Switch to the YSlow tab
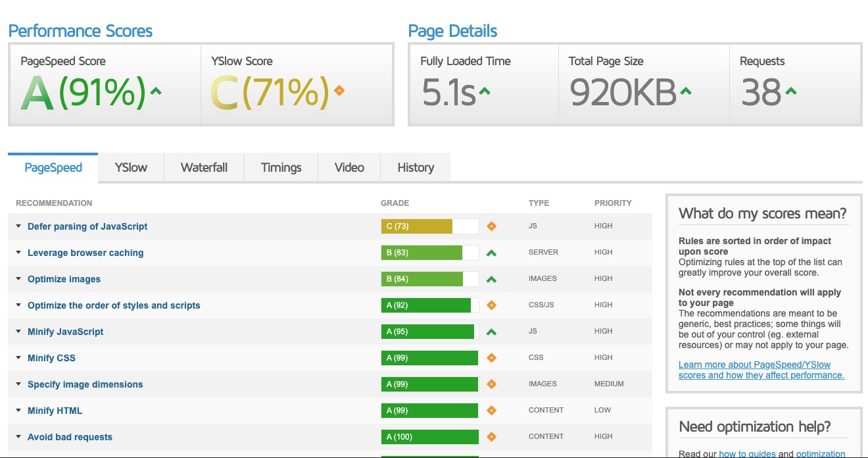 [131, 168]
